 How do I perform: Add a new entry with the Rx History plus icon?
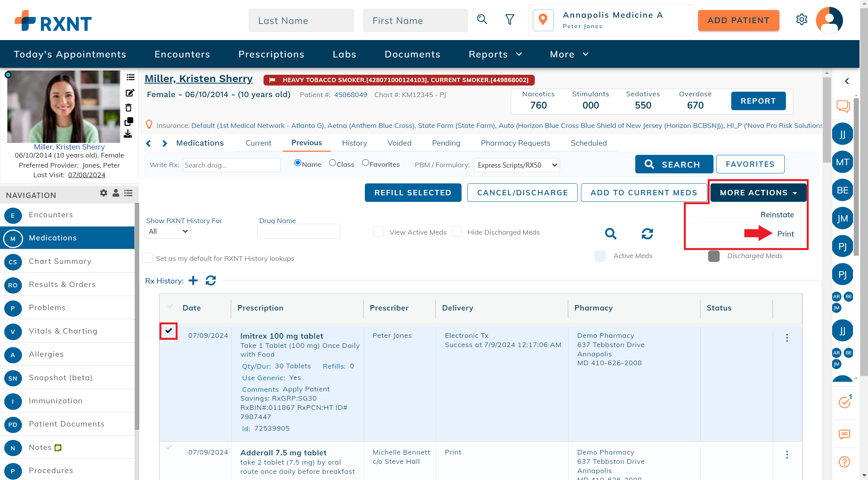pos(193,281)
